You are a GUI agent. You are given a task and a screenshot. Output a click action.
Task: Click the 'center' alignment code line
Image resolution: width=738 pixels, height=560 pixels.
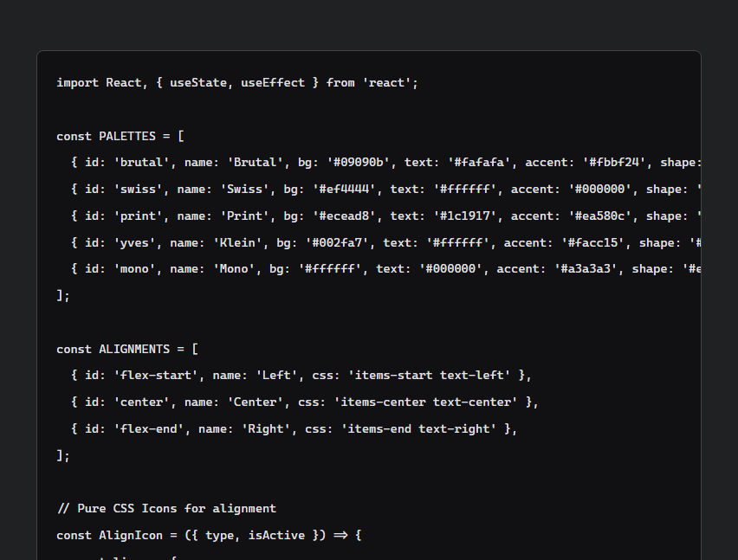tap(305, 402)
